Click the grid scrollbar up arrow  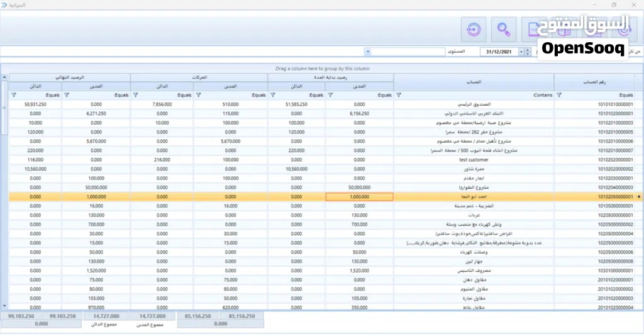coord(4,77)
